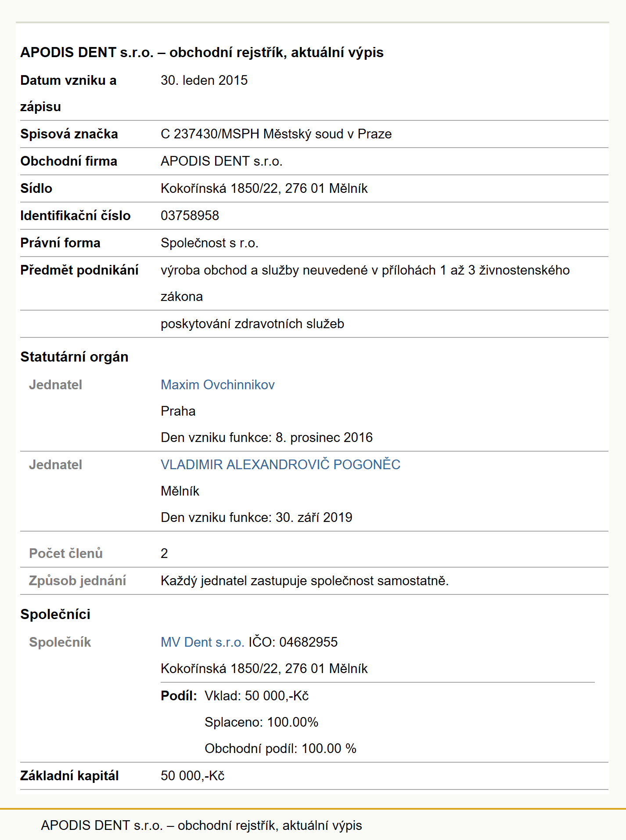Select the identification number 03758958
This screenshot has height=840, width=626.
(x=190, y=216)
